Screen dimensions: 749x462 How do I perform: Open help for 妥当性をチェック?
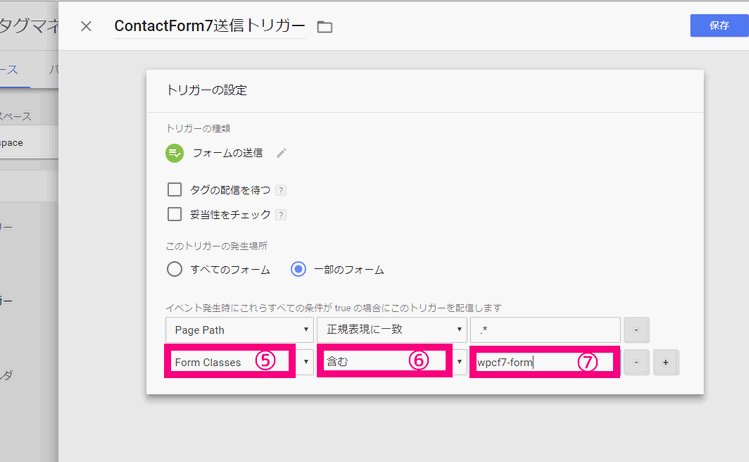click(281, 215)
